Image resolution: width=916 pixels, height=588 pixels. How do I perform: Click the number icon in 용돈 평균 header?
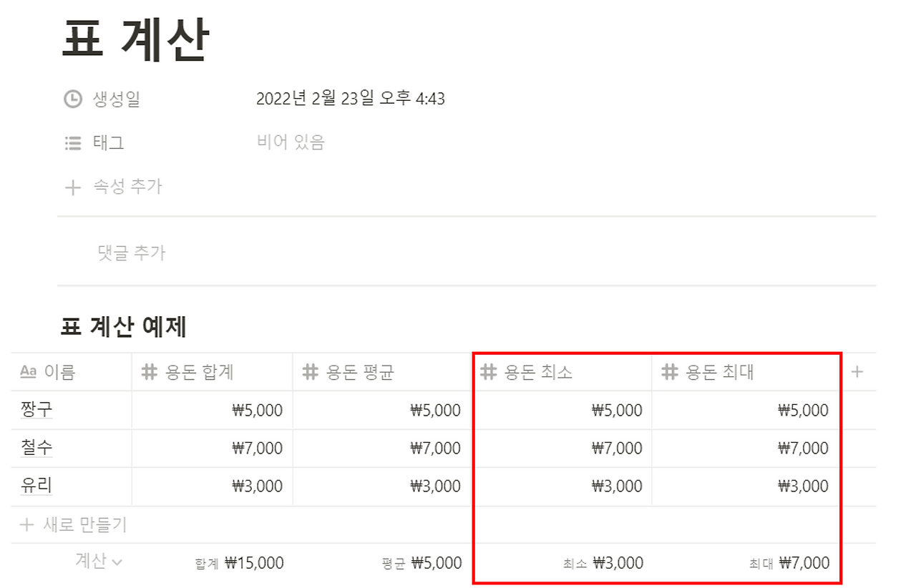click(x=309, y=371)
